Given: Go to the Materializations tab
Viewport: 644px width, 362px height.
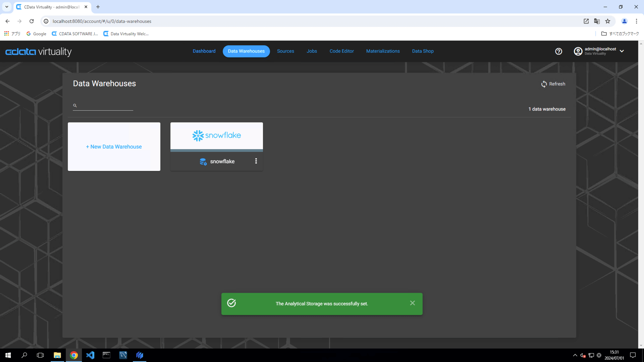Looking at the screenshot, I should pyautogui.click(x=383, y=51).
